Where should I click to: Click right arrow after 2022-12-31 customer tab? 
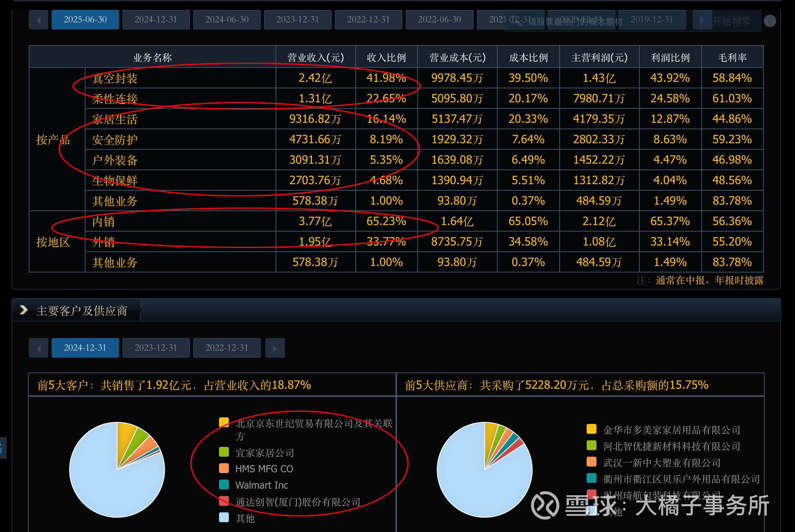[x=275, y=348]
